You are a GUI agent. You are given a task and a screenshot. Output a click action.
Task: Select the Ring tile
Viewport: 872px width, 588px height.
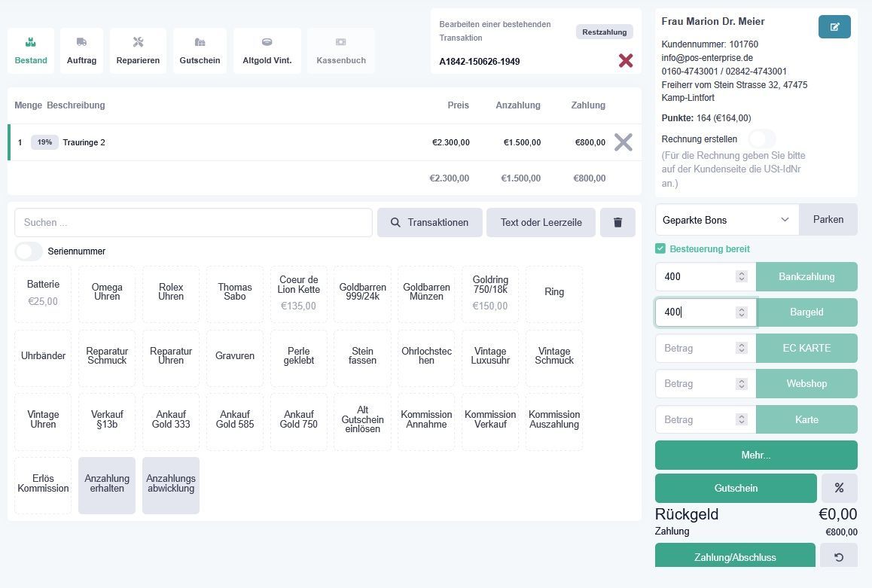[x=554, y=294]
